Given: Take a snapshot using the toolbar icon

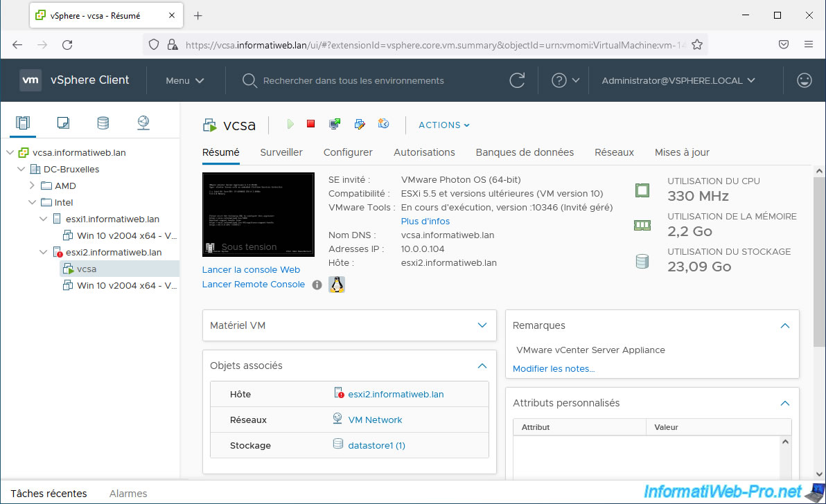Looking at the screenshot, I should 383,125.
